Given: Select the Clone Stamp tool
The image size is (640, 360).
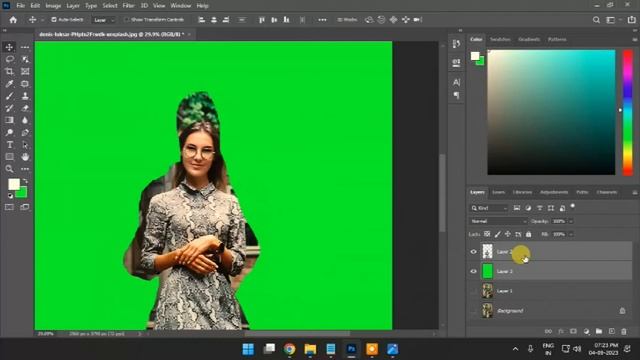Looking at the screenshot, I should tap(25, 96).
